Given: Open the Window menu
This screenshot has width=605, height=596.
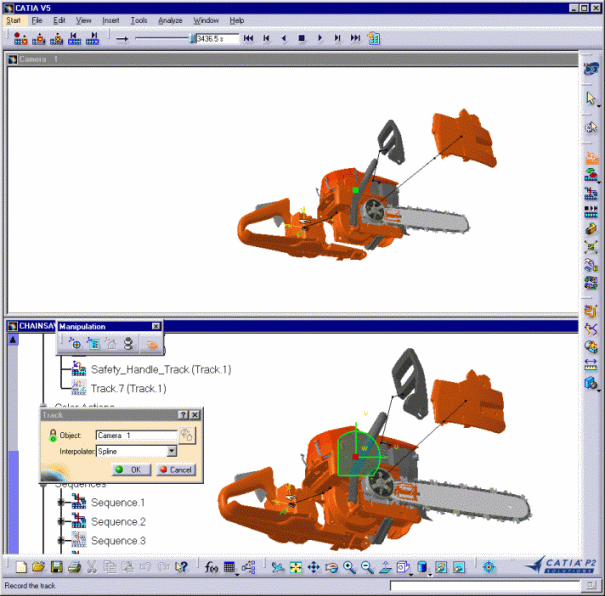Looking at the screenshot, I should click(x=206, y=20).
